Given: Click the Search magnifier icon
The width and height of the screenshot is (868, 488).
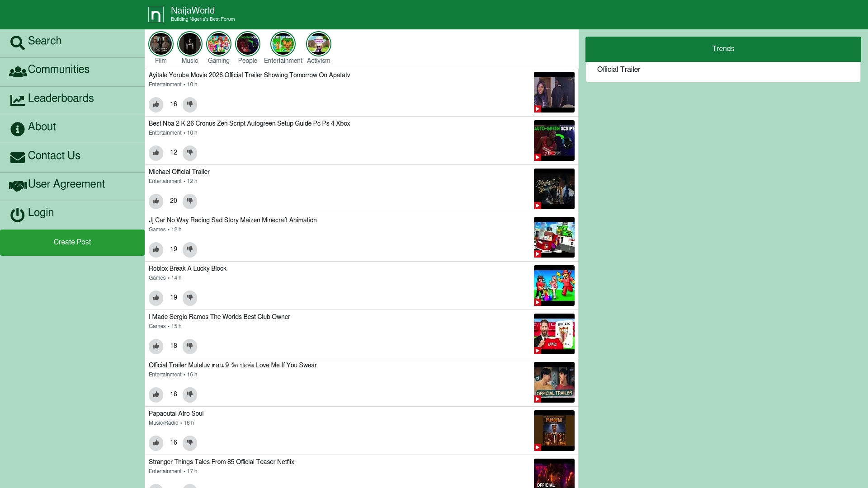Looking at the screenshot, I should click(x=18, y=43).
